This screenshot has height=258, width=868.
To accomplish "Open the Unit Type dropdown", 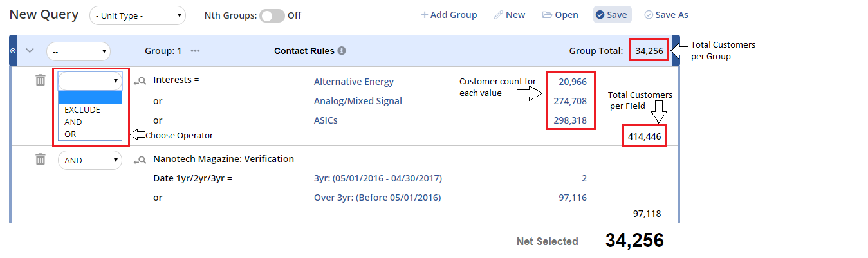I will pyautogui.click(x=138, y=15).
